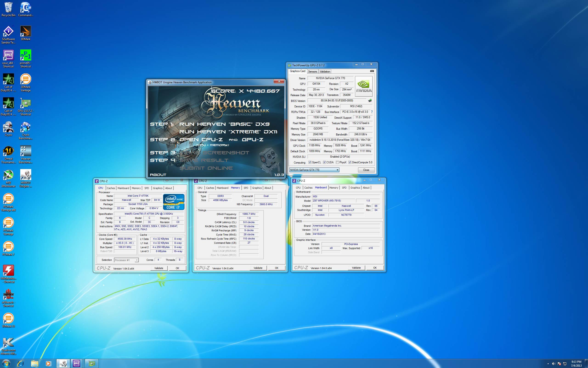
Task: Launch the Crysis desktop icon
Action: [8, 129]
